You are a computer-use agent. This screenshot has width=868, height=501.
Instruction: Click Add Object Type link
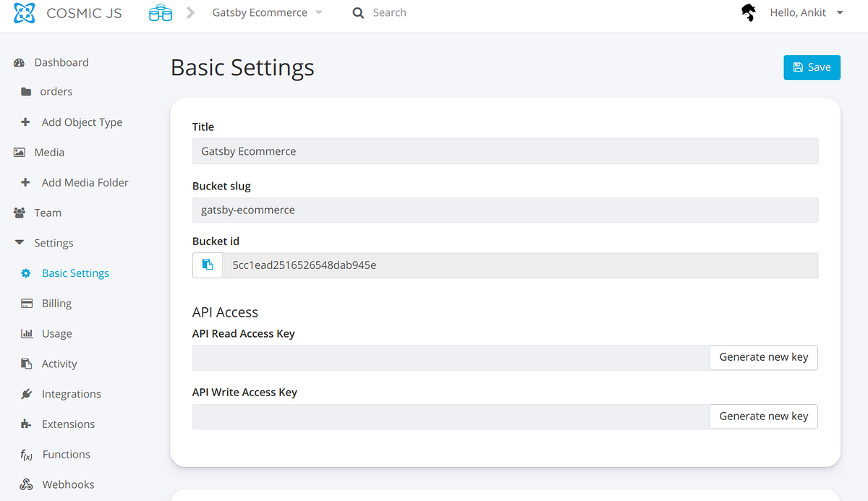coord(81,122)
